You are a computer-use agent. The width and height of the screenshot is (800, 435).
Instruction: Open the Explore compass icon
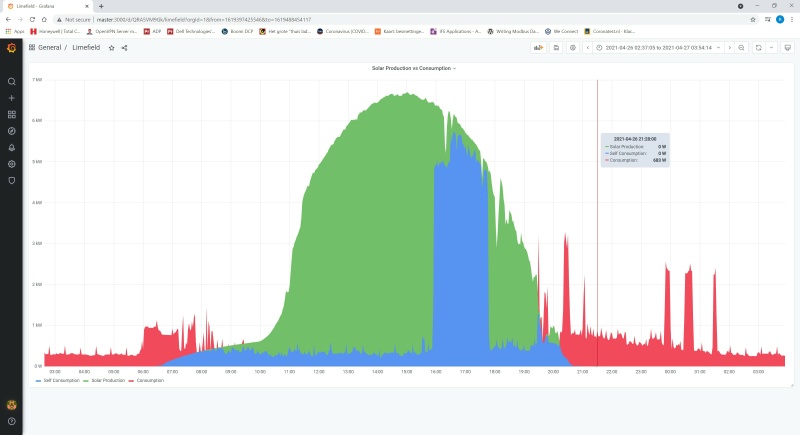(x=11, y=131)
